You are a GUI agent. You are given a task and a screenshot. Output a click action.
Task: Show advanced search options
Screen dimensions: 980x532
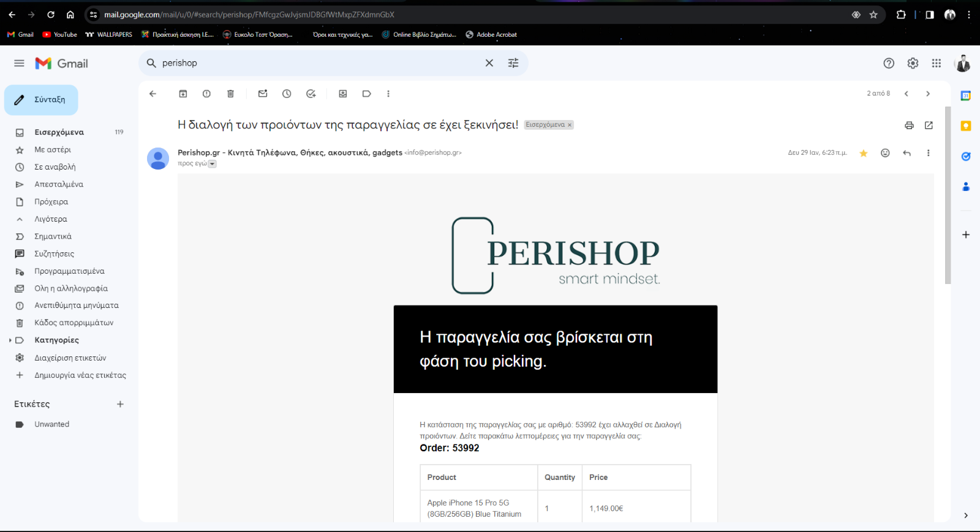[513, 63]
